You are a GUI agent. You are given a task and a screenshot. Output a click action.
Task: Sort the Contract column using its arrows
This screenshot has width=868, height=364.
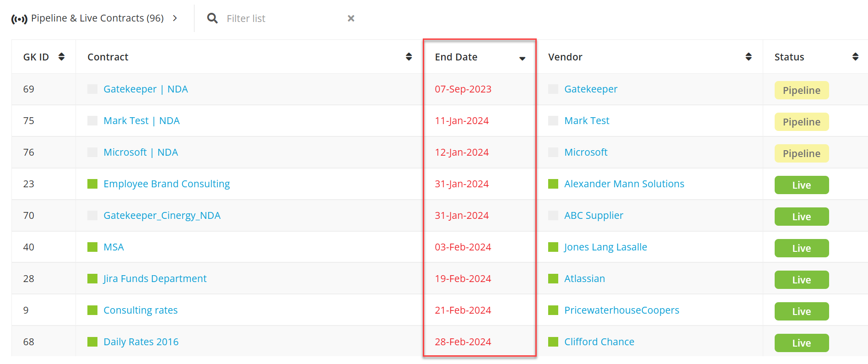409,57
